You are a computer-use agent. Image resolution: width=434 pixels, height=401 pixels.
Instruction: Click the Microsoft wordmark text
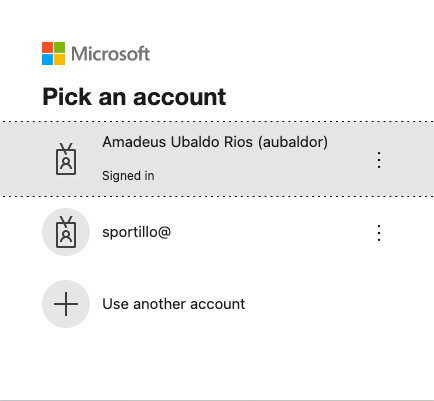pyautogui.click(x=111, y=54)
